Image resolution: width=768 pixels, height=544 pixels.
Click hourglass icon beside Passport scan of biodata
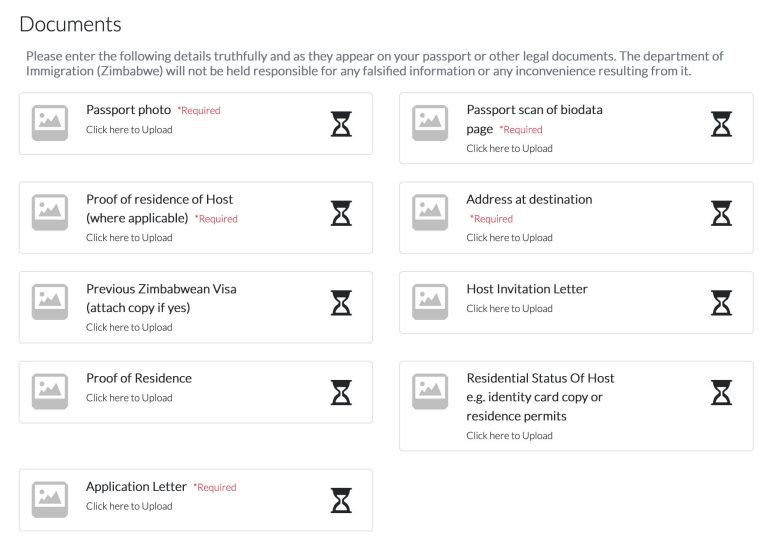[x=721, y=124]
